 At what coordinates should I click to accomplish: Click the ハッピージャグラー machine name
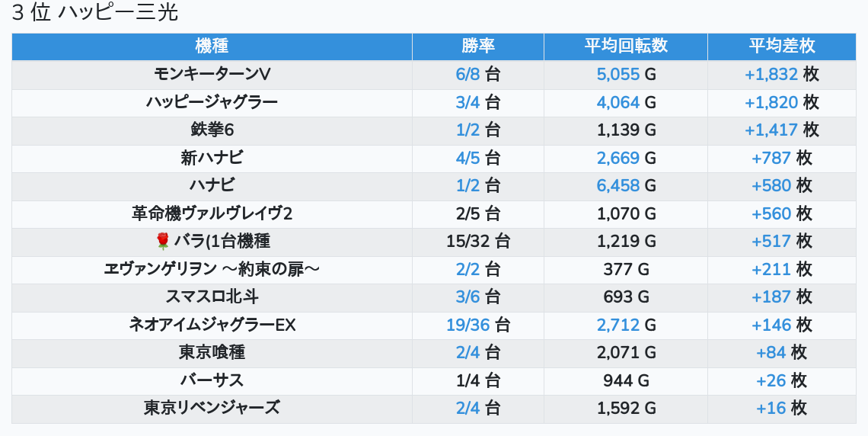pos(212,102)
